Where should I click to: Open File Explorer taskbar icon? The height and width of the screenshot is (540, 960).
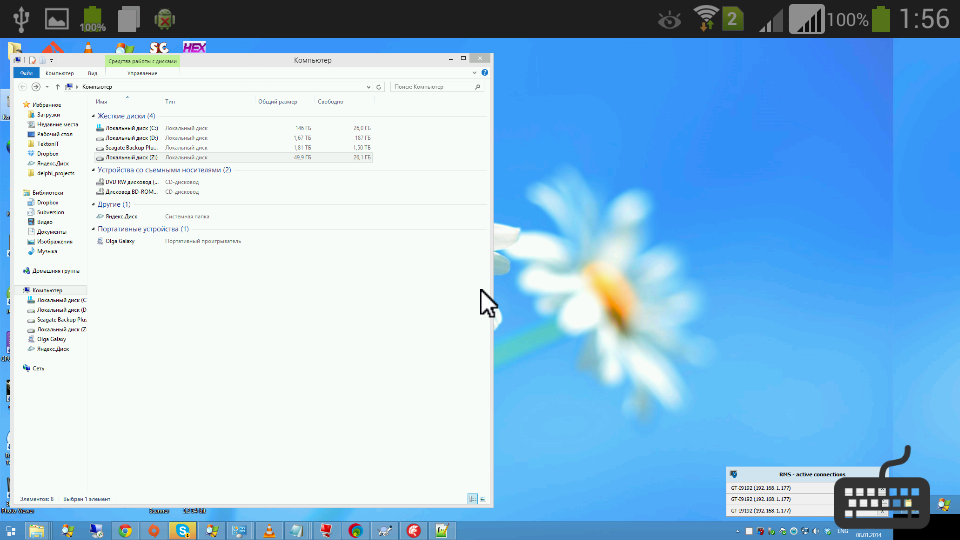tap(36, 531)
